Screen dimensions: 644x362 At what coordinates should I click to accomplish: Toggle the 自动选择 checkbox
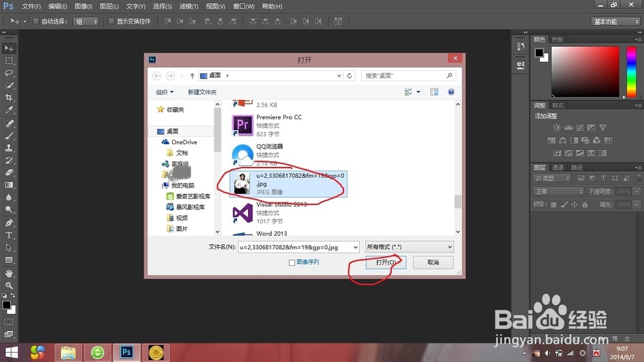pos(35,21)
